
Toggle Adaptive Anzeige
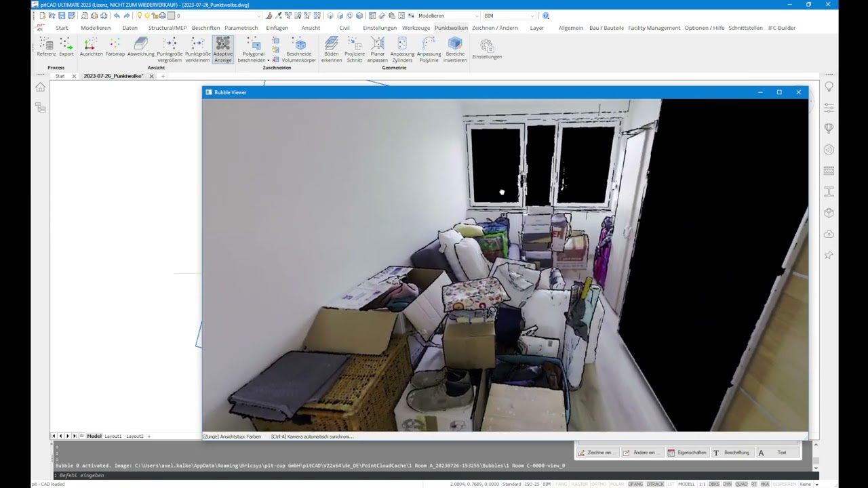point(223,50)
